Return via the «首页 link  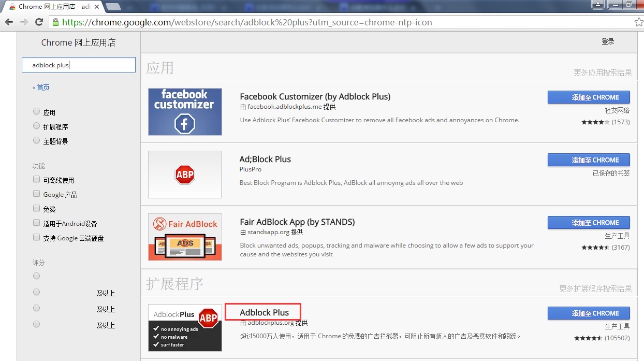click(x=41, y=88)
